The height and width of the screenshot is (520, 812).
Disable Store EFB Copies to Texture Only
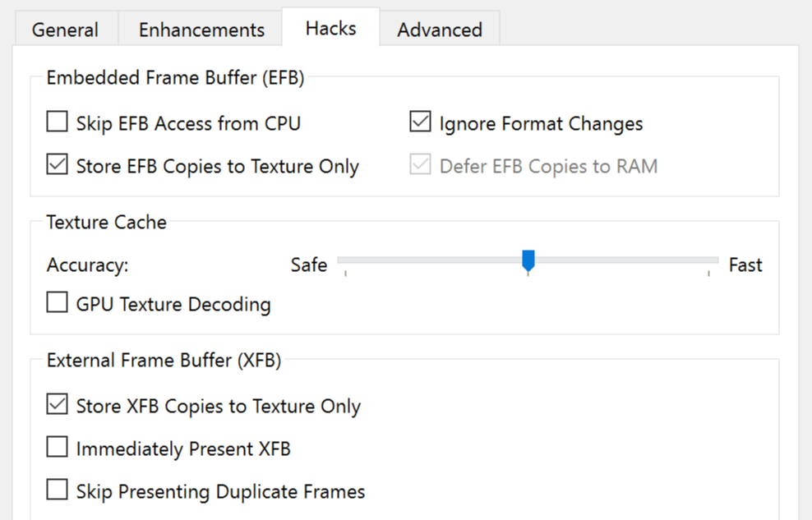click(x=57, y=164)
